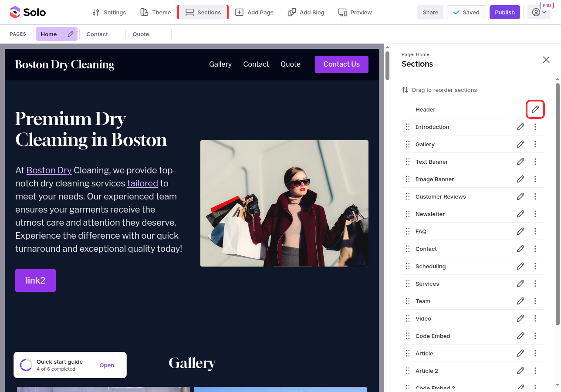Select the Article section row
Screen dimensions: 561x392
(473, 353)
